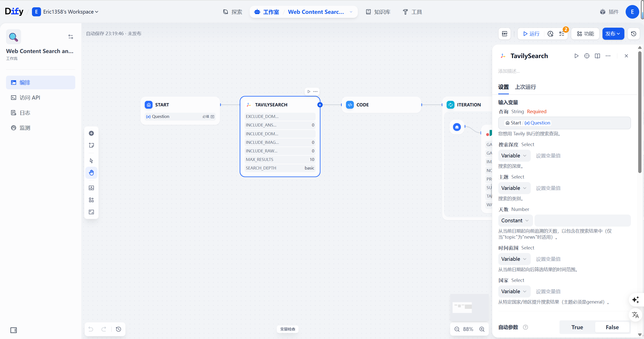Undo the last canvas action
644x339 pixels.
(91, 329)
